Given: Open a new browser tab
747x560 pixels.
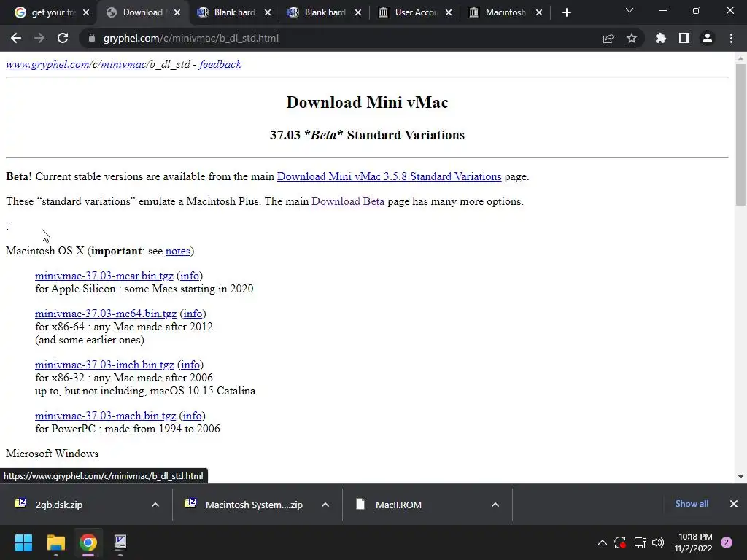Looking at the screenshot, I should (x=566, y=12).
